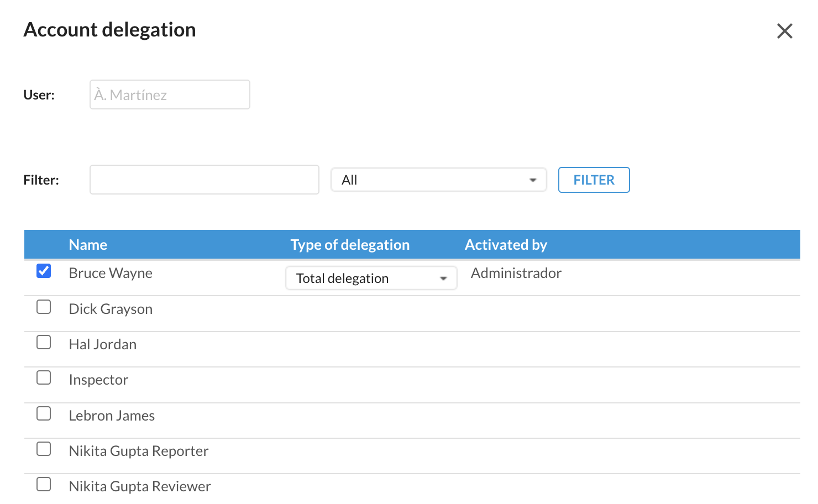Viewport: 818px width, 504px height.
Task: Expand the Total delegation dropdown
Action: pyautogui.click(x=371, y=278)
